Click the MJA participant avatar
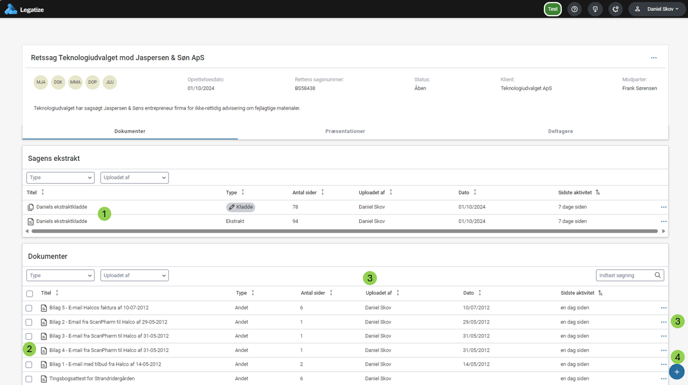The image size is (688, 385). [x=41, y=82]
